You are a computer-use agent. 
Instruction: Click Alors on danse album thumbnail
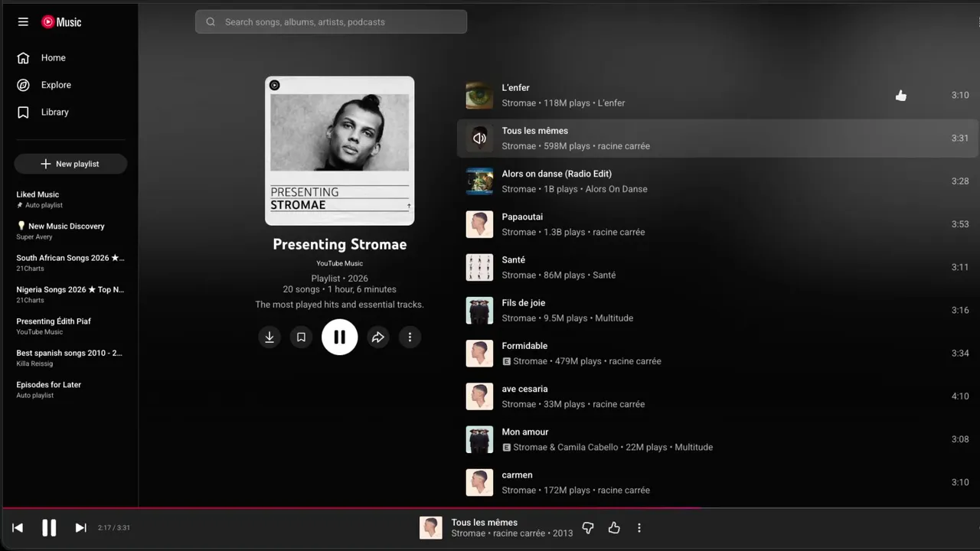point(479,181)
